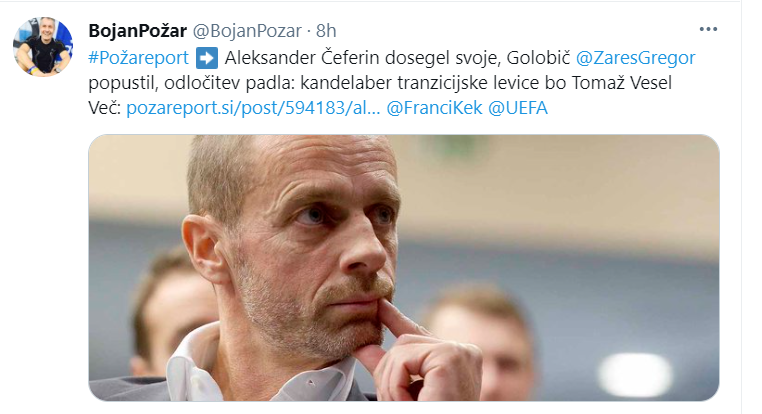Click the word 'Več:' before the link
This screenshot has width=762, height=414.
click(104, 108)
